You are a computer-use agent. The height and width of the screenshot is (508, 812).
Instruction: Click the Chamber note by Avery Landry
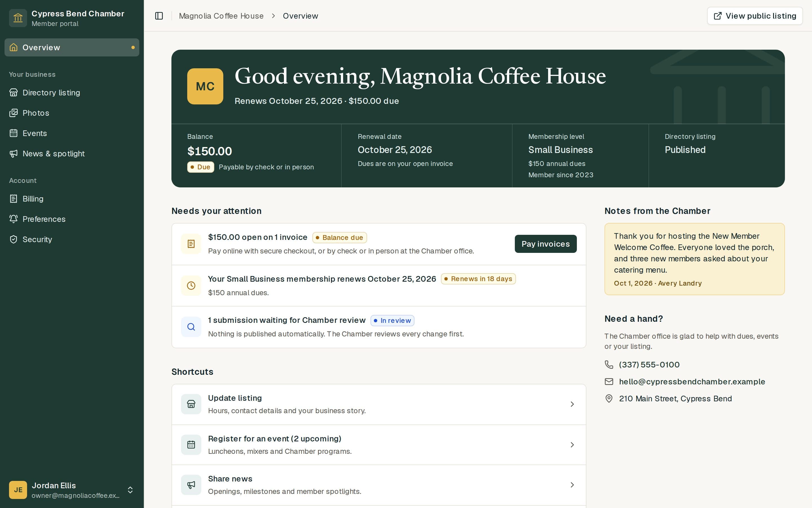694,259
